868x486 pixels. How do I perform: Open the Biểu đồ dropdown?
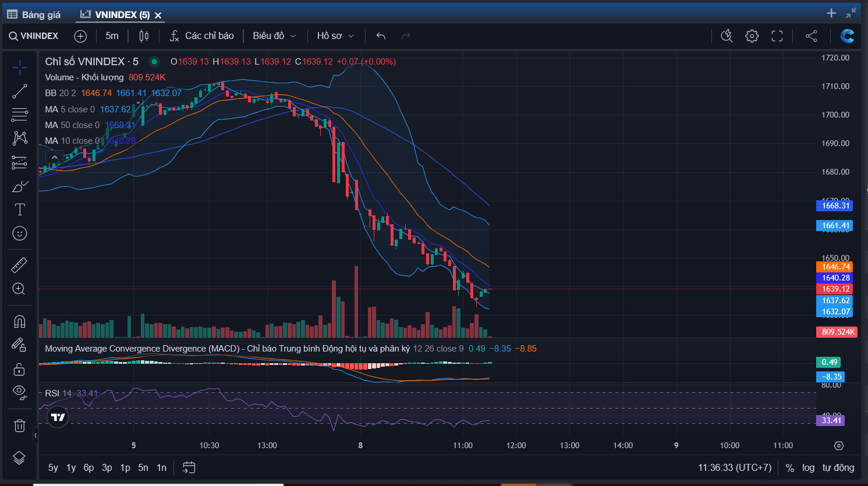tap(274, 36)
